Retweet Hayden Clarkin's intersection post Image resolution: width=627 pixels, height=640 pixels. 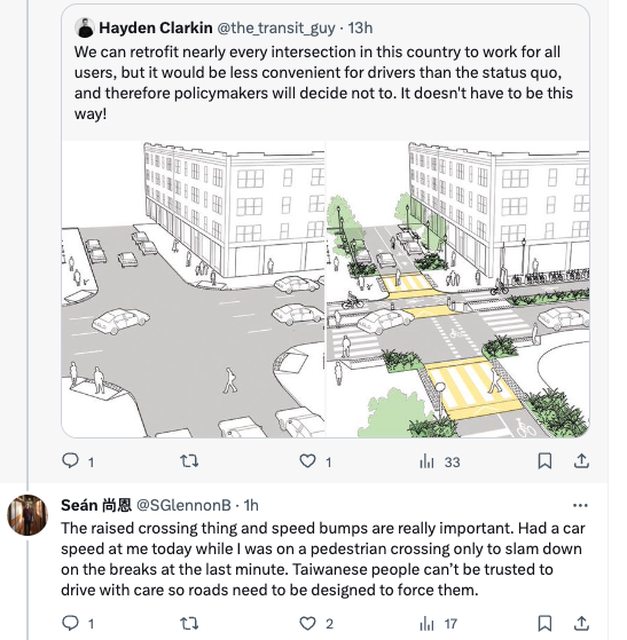[187, 461]
